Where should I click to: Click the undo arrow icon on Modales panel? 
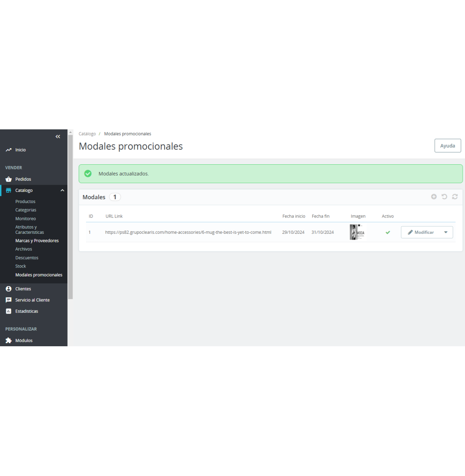point(444,197)
